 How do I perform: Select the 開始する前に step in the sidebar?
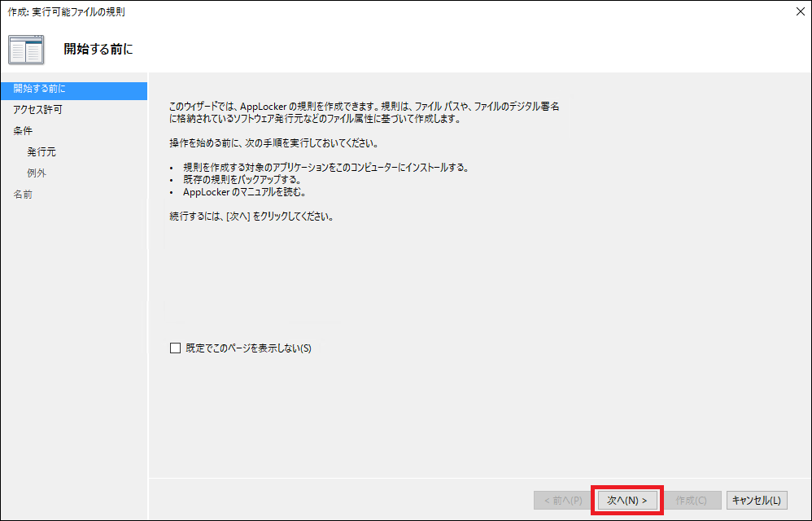tap(40, 89)
